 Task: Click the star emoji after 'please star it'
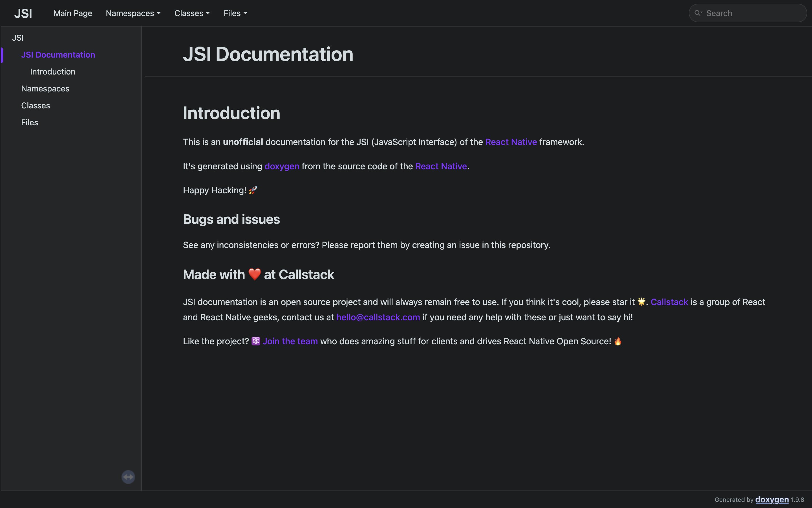click(641, 302)
